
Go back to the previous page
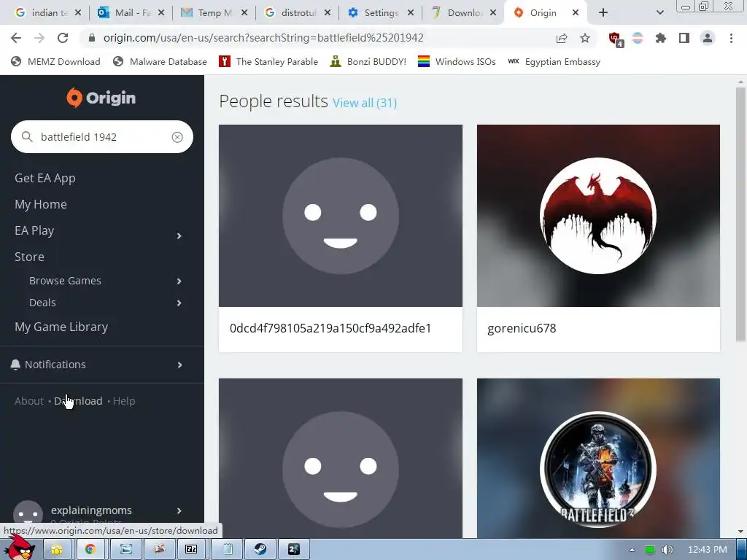click(x=16, y=38)
